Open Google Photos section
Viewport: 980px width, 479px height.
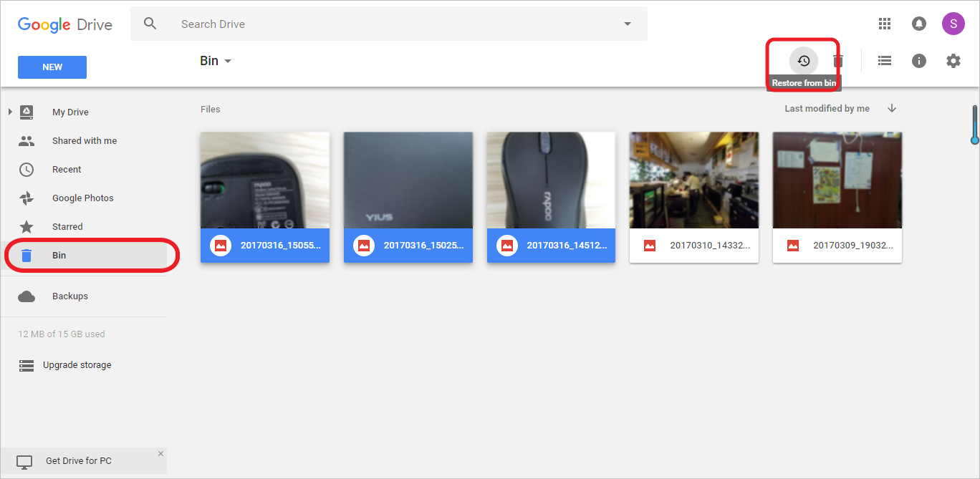point(84,198)
